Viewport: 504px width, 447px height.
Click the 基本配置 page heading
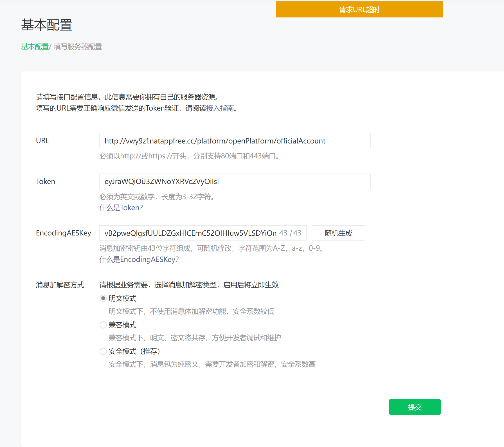[47, 25]
